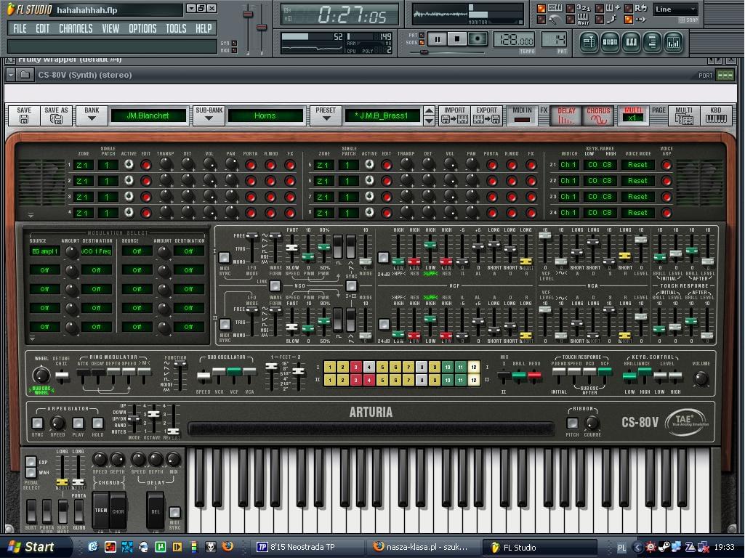Image resolution: width=745 pixels, height=560 pixels.
Task: Toggle the ribbon PITCH button
Action: click(x=573, y=423)
